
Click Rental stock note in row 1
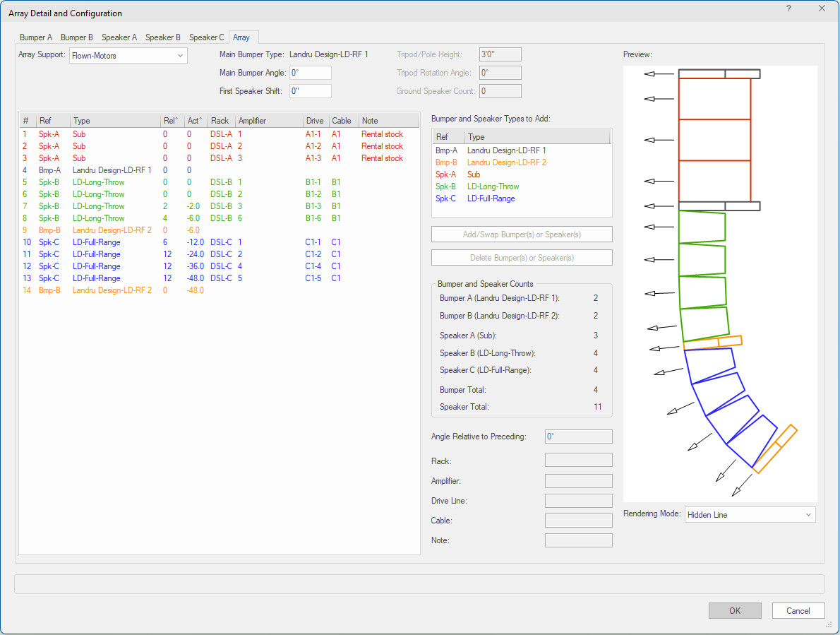click(382, 134)
